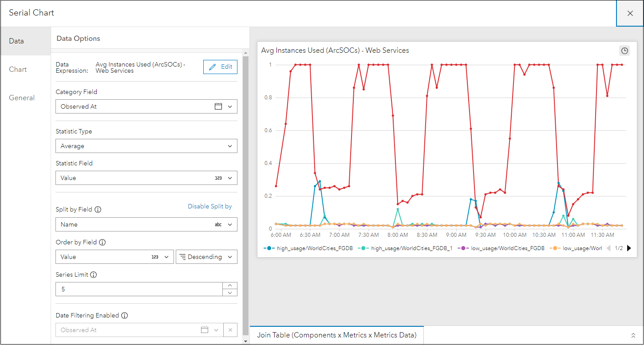Open the Descending sort order dropdown
This screenshot has height=345, width=644.
coord(207,257)
